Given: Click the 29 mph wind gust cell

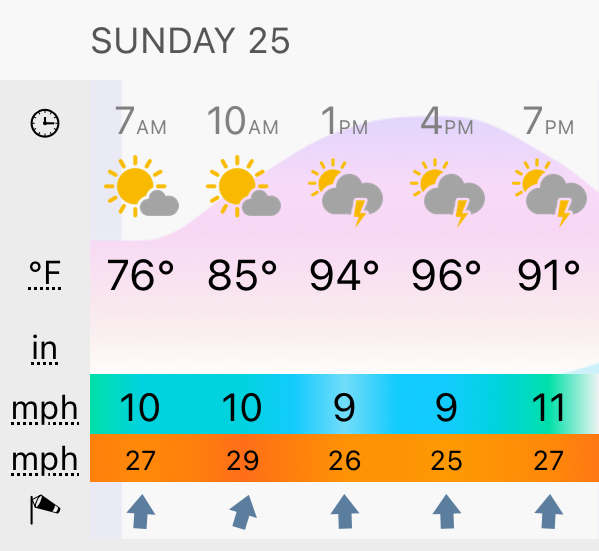Looking at the screenshot, I should point(243,460).
